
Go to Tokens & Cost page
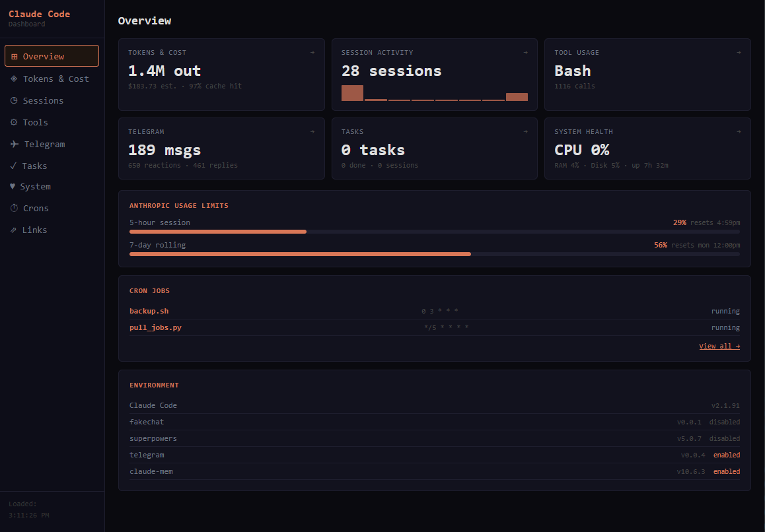coord(52,79)
